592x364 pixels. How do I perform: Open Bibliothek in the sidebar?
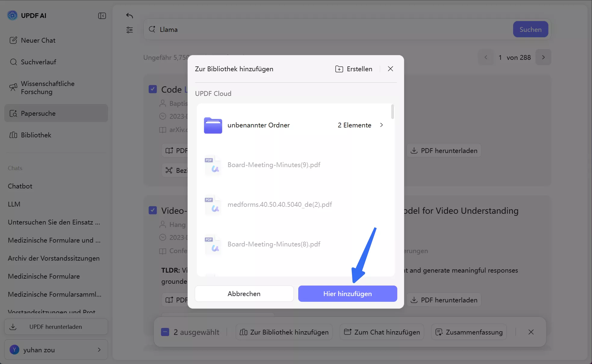[36, 135]
